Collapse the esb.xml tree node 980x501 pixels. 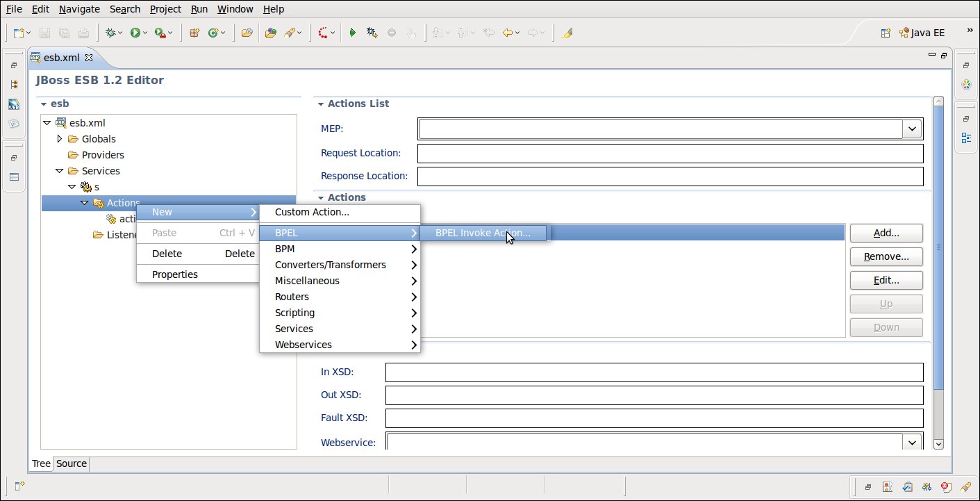pos(47,123)
